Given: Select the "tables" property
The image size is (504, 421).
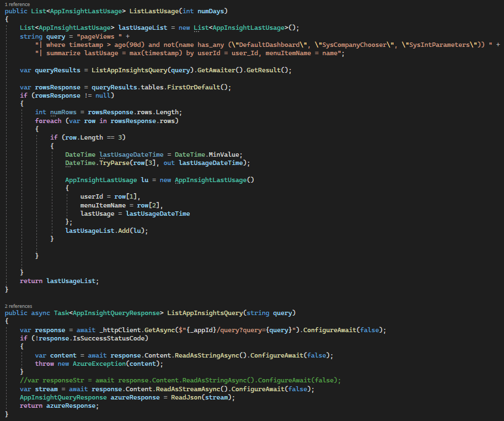Looking at the screenshot, I should click(x=152, y=88).
